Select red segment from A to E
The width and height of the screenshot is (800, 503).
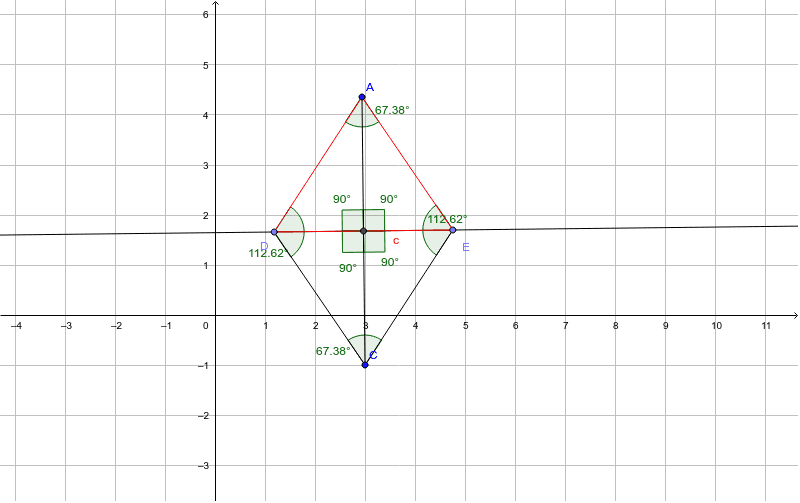[408, 163]
